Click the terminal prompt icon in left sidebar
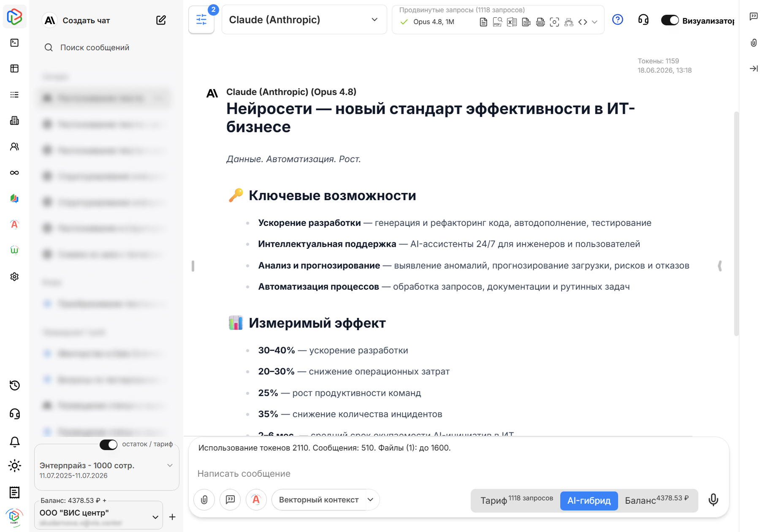768x532 pixels. pos(14,43)
